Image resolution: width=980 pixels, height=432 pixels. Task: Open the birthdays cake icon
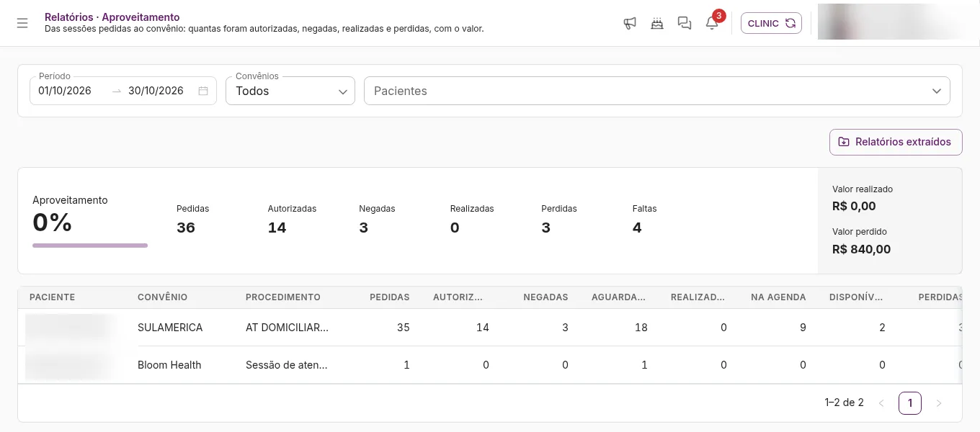click(x=657, y=23)
